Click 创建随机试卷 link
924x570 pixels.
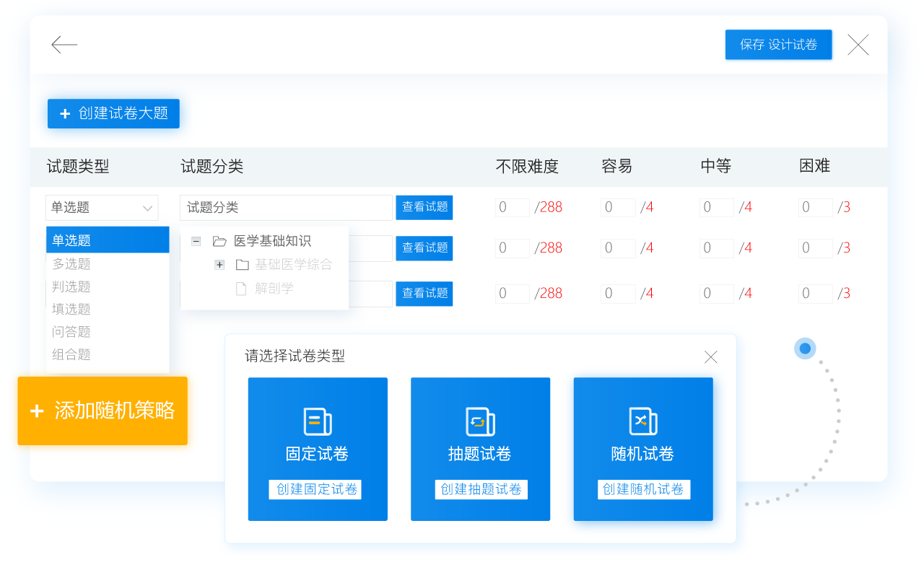click(643, 489)
